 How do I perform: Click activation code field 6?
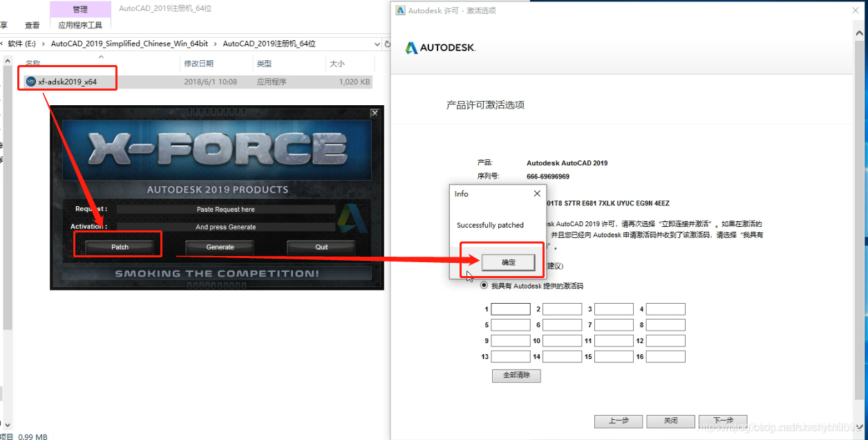point(563,325)
